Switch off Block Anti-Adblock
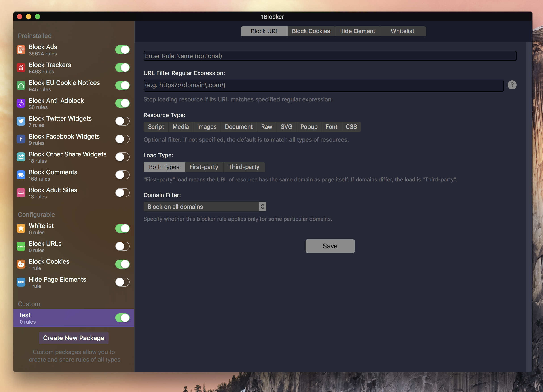543x392 pixels. (x=122, y=103)
